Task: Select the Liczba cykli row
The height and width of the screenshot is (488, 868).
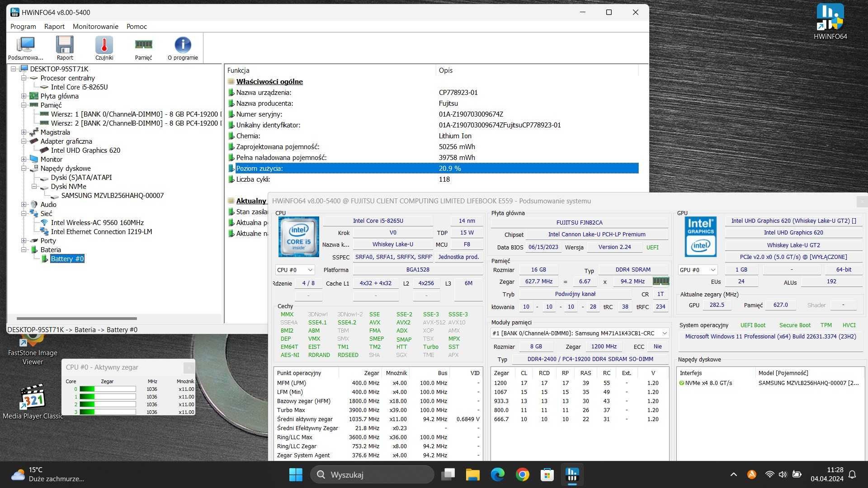Action: tap(433, 179)
